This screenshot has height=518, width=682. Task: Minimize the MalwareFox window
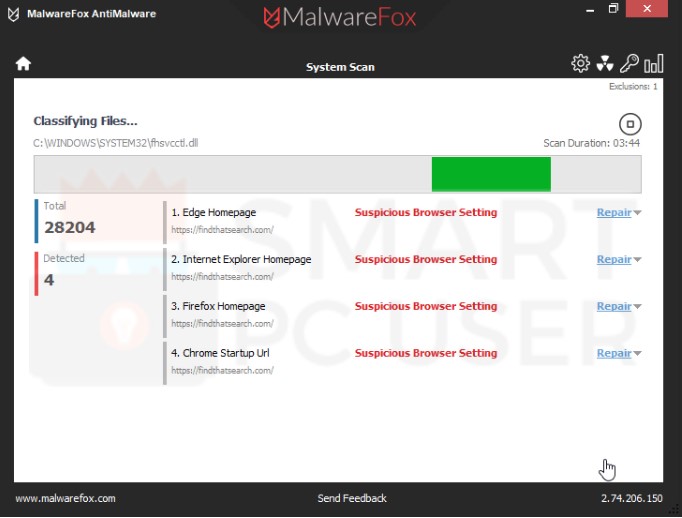pos(590,10)
